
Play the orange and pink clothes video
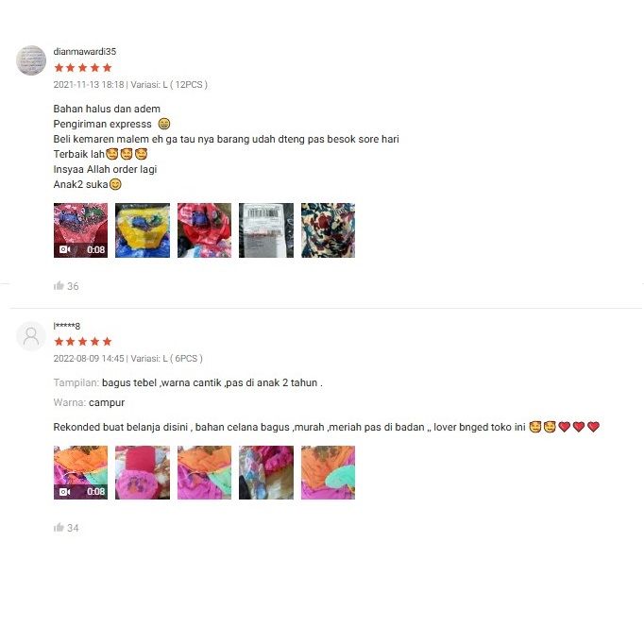click(x=80, y=472)
